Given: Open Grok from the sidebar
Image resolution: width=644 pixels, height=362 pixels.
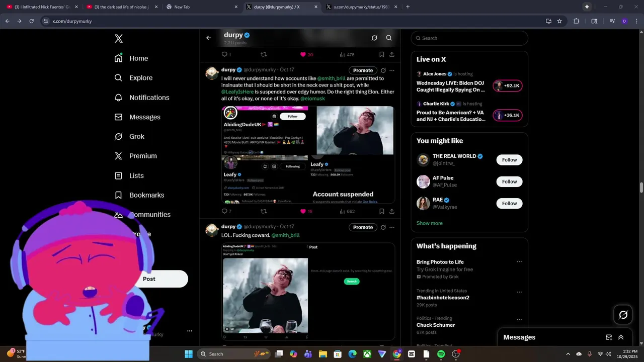Looking at the screenshot, I should (129, 137).
